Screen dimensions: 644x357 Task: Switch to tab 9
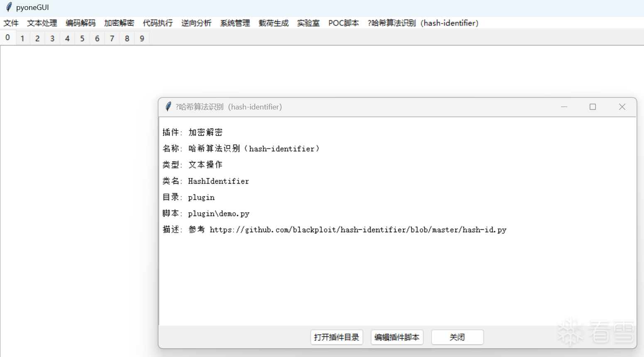142,38
